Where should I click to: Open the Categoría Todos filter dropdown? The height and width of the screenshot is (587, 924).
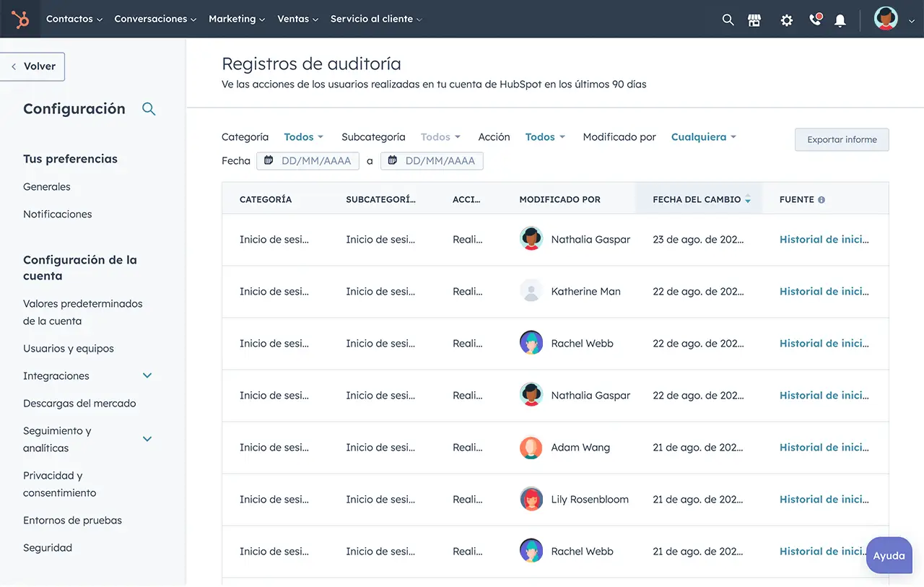[x=303, y=136]
